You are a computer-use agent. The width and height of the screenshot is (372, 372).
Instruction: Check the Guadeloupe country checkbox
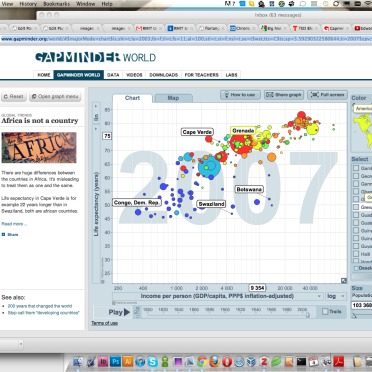pos(356,215)
